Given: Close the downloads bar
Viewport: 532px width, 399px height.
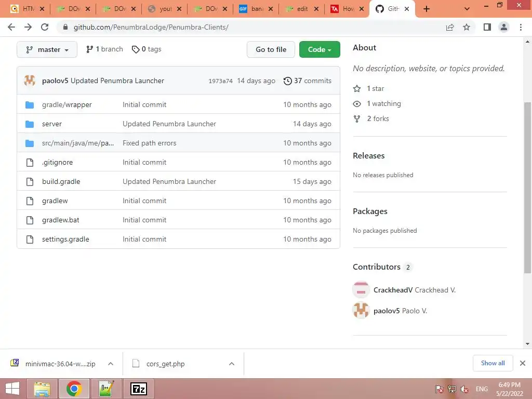Looking at the screenshot, I should coord(523,363).
